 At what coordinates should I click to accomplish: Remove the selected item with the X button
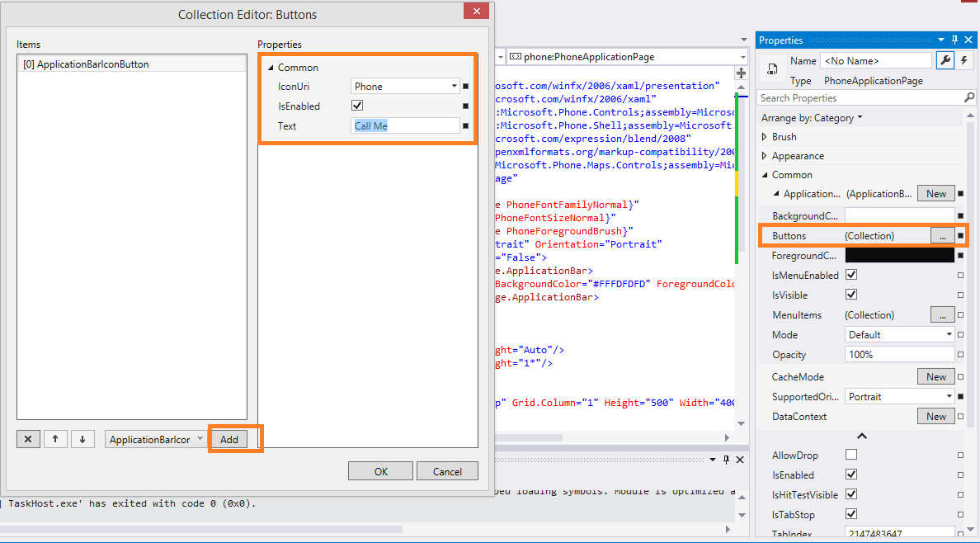click(x=28, y=440)
